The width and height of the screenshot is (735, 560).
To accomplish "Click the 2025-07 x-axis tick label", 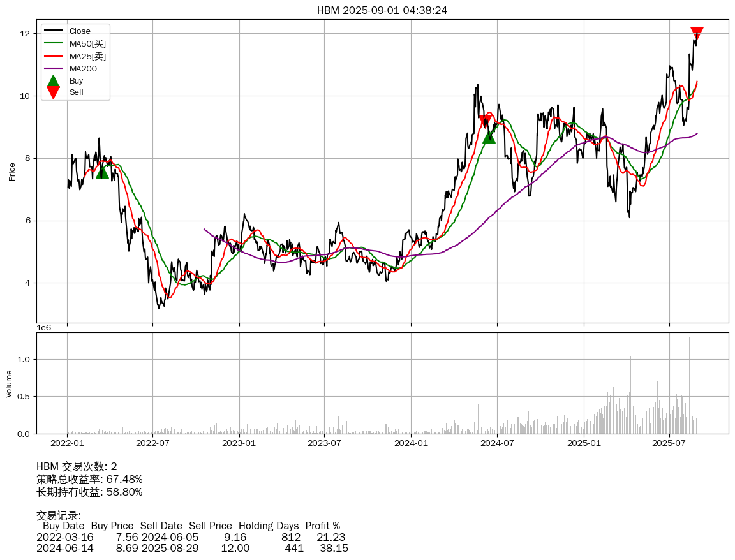I will click(669, 443).
